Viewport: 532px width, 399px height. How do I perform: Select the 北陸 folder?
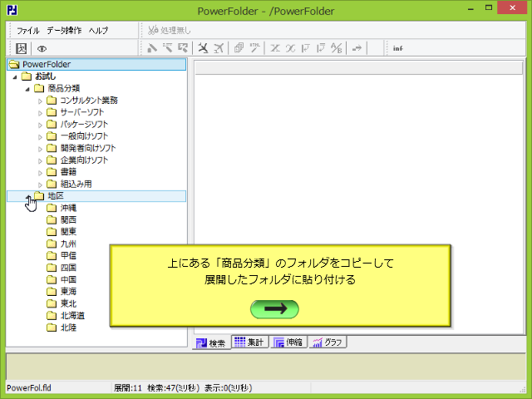pos(68,328)
